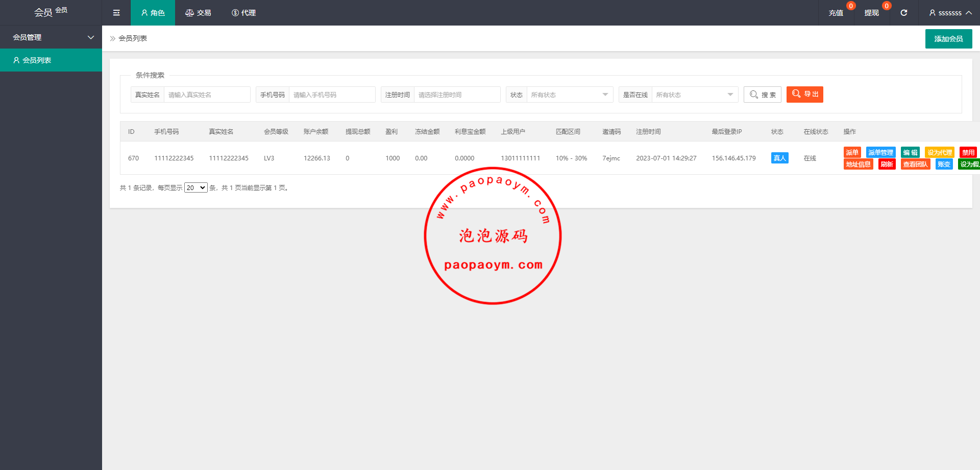Image resolution: width=980 pixels, height=470 pixels.
Task: Click 禁用 to disable member 670
Action: [968, 152]
